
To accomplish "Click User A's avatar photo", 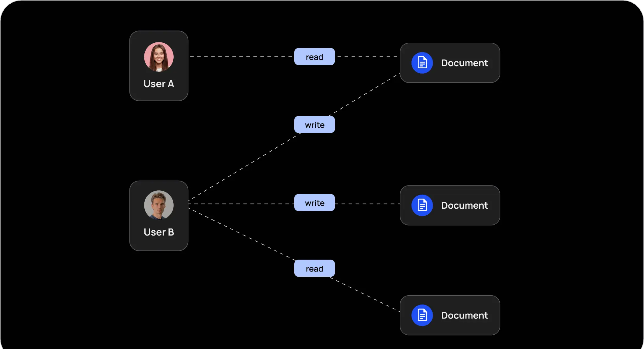I will [159, 57].
